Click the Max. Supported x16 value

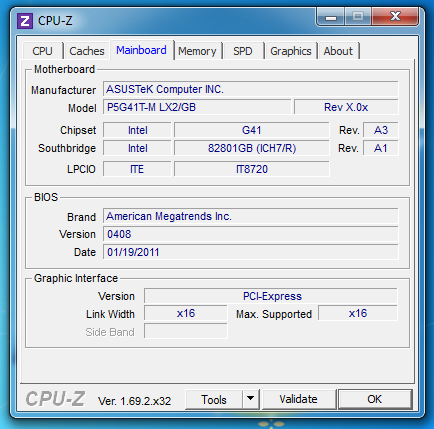(x=358, y=313)
